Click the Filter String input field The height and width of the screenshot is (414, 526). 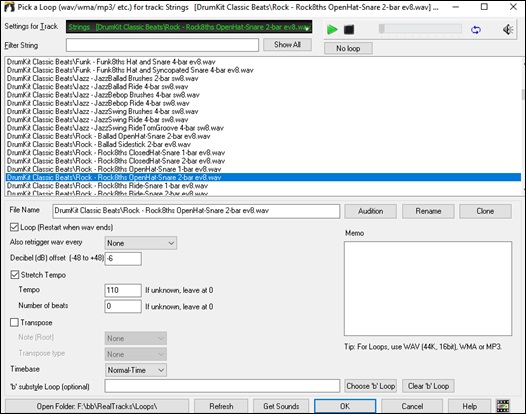click(162, 45)
